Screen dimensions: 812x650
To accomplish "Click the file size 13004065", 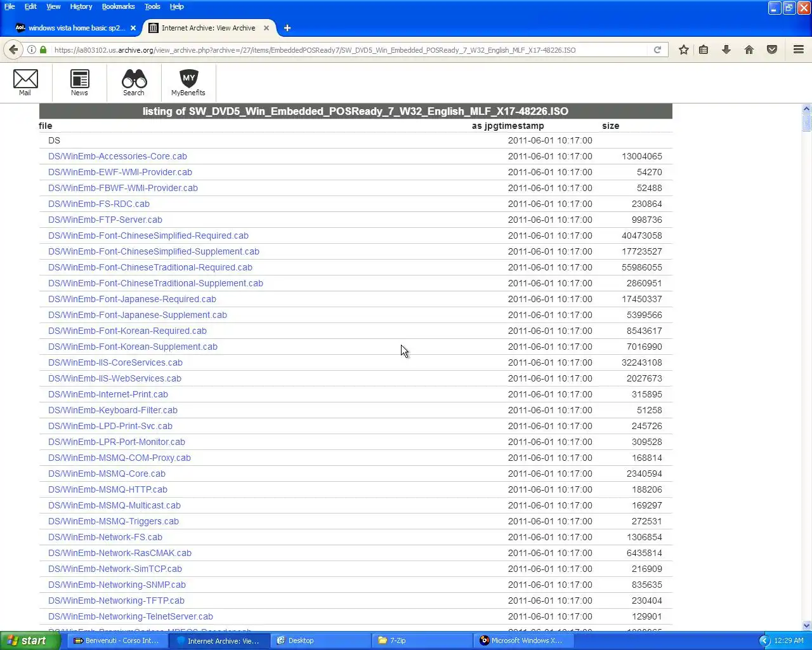I will [x=642, y=156].
